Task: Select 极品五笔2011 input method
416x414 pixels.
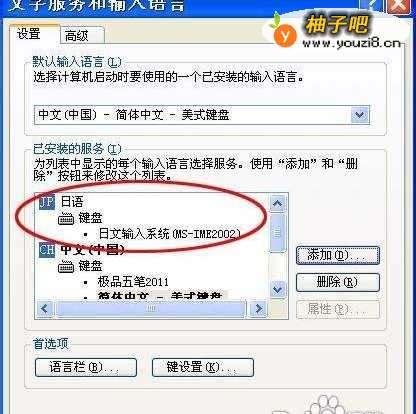Action: point(133,282)
